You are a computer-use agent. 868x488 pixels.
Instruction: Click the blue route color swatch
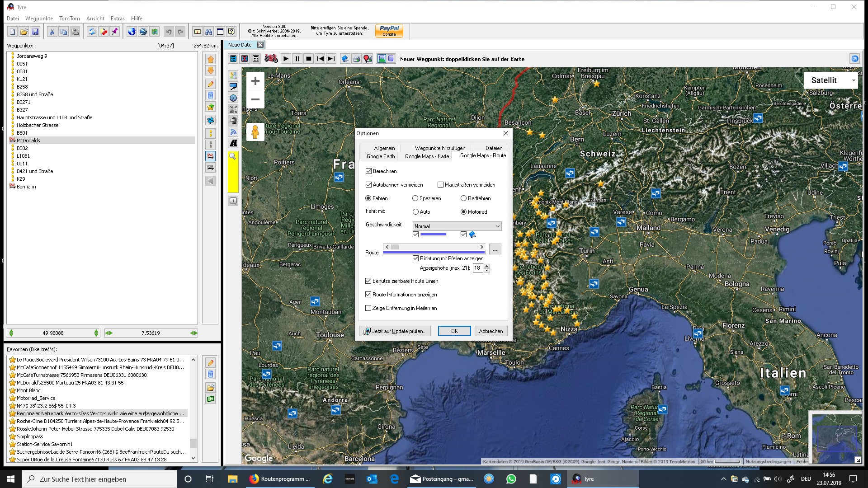point(433,235)
